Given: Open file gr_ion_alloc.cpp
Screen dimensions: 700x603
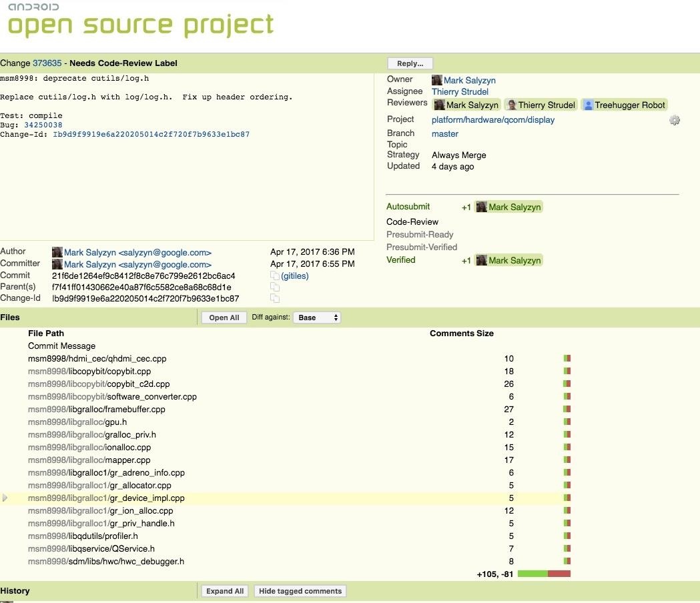Looking at the screenshot, I should point(101,510).
